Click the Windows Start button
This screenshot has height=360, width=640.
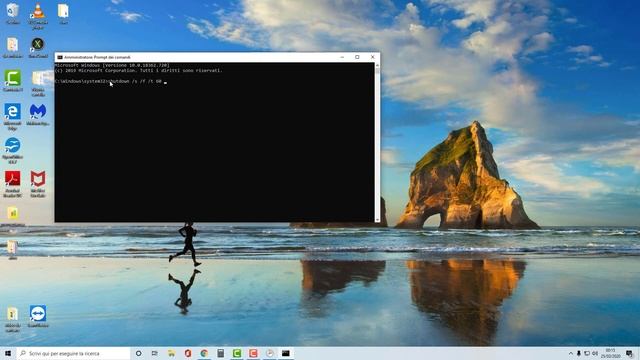tap(7, 353)
